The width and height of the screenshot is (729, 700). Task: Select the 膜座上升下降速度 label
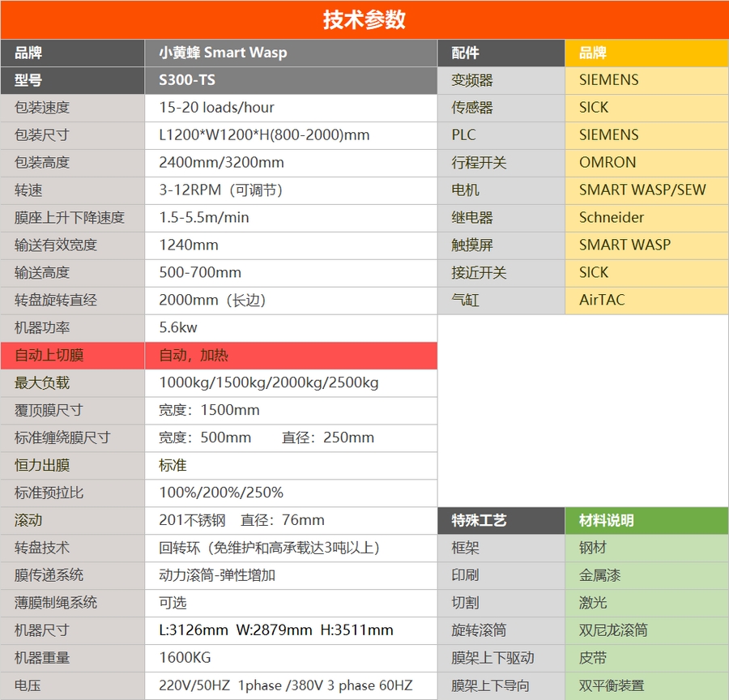pos(73,217)
